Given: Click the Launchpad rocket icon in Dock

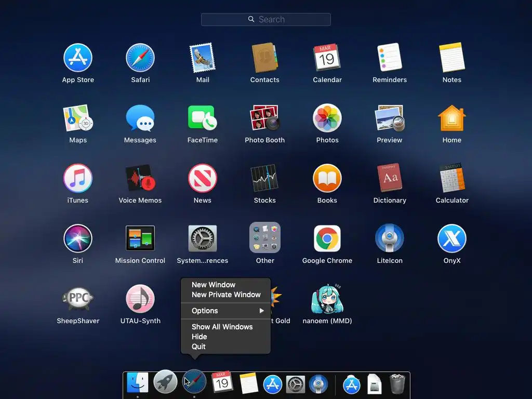Looking at the screenshot, I should click(x=165, y=382).
